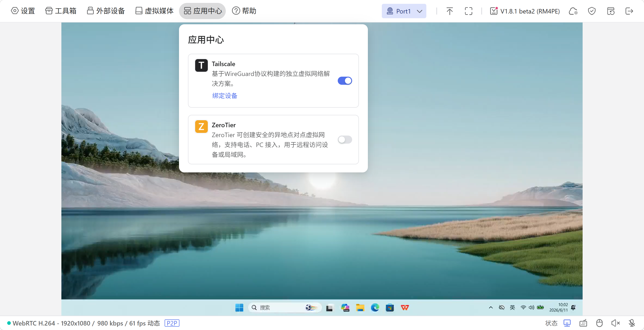Open Microsoft Store on remote taskbar

(x=389, y=308)
